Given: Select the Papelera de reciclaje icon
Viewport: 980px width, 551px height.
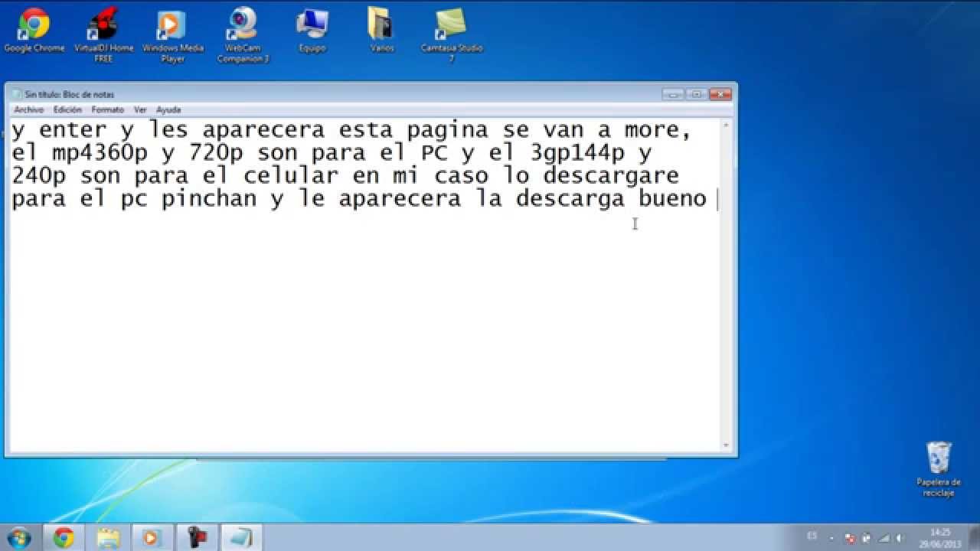Looking at the screenshot, I should [939, 468].
